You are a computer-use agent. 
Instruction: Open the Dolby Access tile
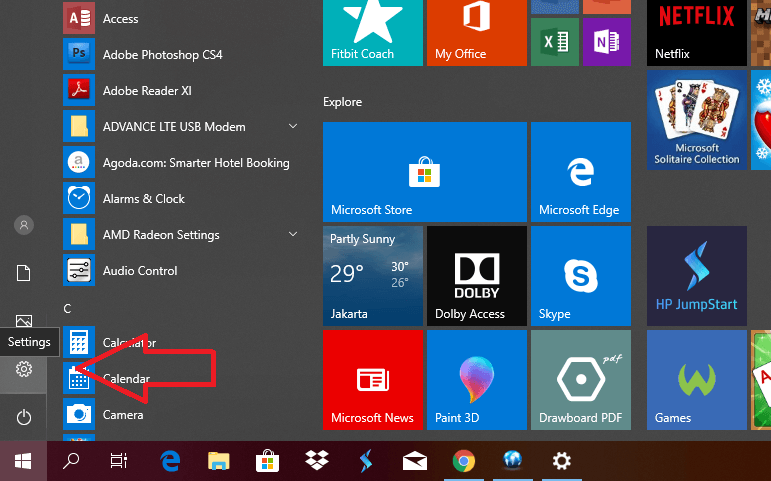coord(476,275)
